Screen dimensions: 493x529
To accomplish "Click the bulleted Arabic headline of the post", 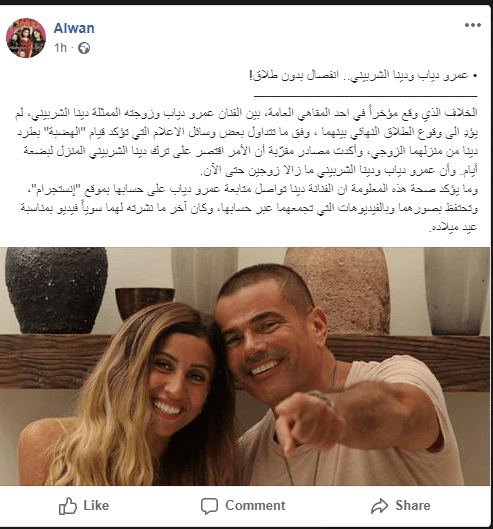I will point(363,75).
